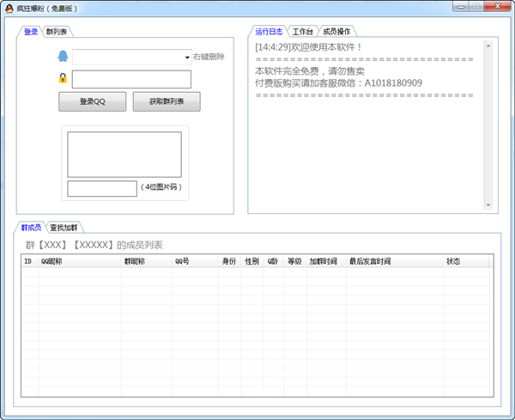Sort by the Q龄 column header
515x420 pixels.
click(x=274, y=261)
